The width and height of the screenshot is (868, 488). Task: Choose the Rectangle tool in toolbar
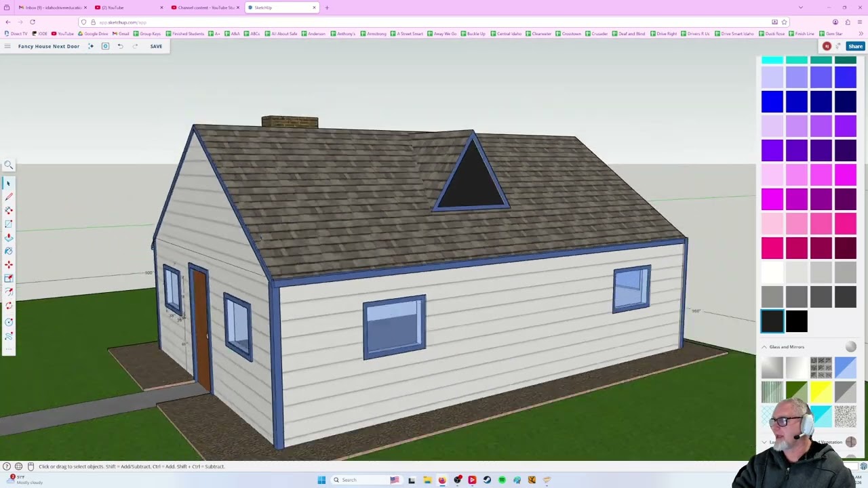click(x=8, y=224)
